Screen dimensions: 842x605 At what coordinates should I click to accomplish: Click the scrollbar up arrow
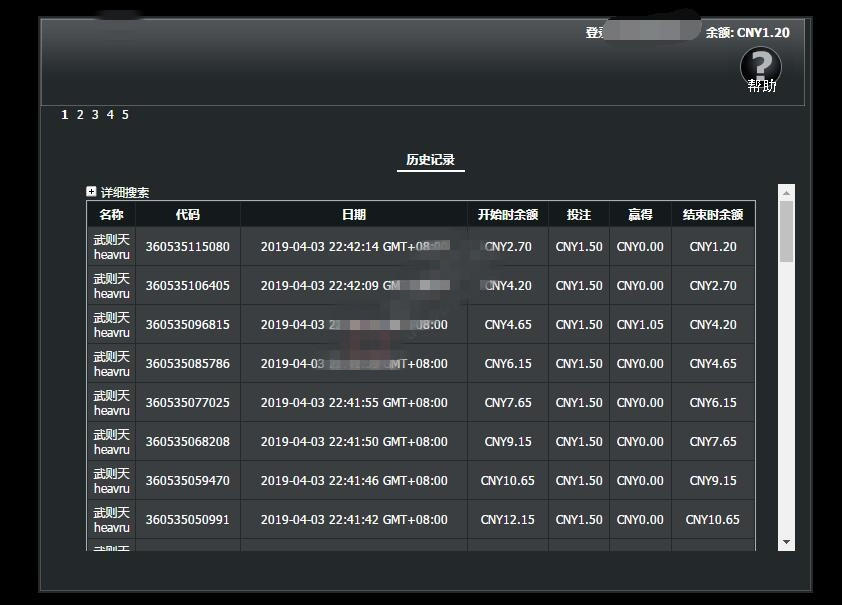pos(786,193)
